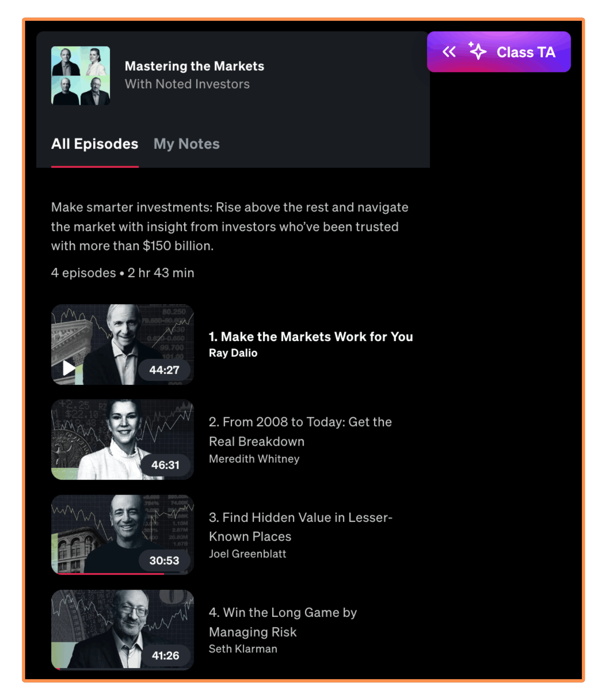Screen dimensions: 607x700
Task: Play the Ray Dalio episode via play icon
Action: pyautogui.click(x=69, y=367)
